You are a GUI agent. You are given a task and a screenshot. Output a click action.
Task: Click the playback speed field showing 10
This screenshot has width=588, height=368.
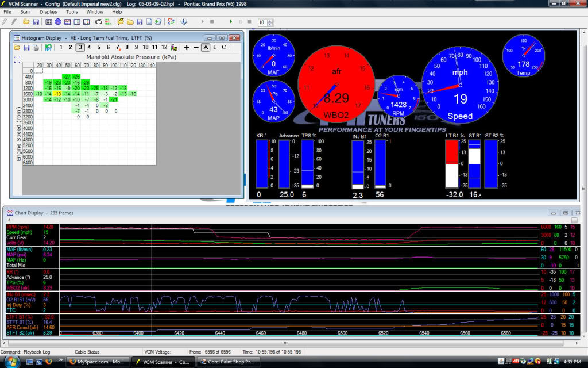262,22
